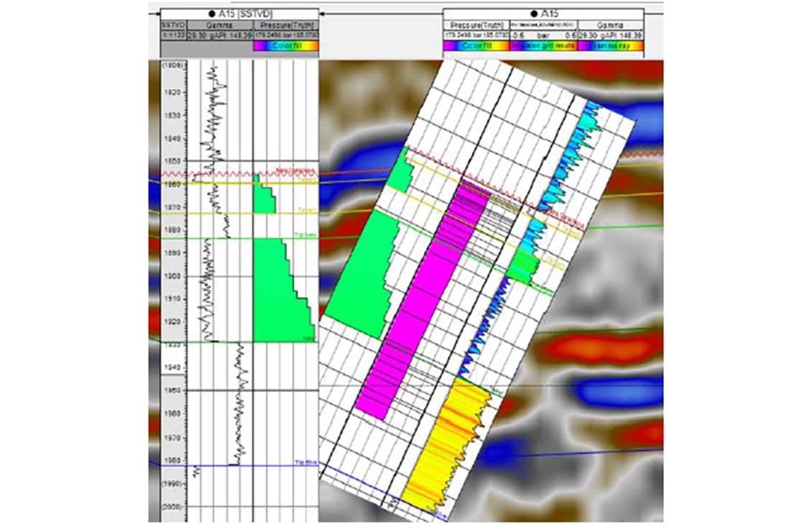Select the right panel Gamma track header

point(612,24)
